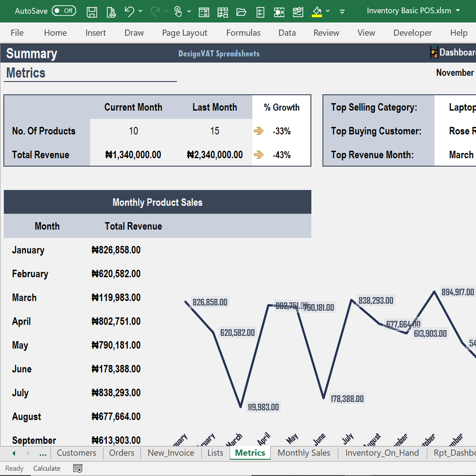476x476 pixels.
Task: Open the Undo history dropdown arrow
Action: 140,12
